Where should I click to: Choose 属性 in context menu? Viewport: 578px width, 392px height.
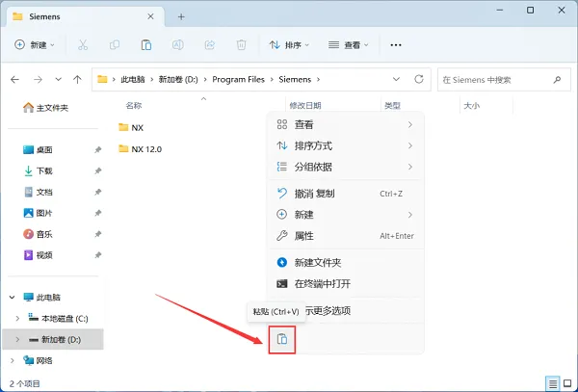(346, 236)
